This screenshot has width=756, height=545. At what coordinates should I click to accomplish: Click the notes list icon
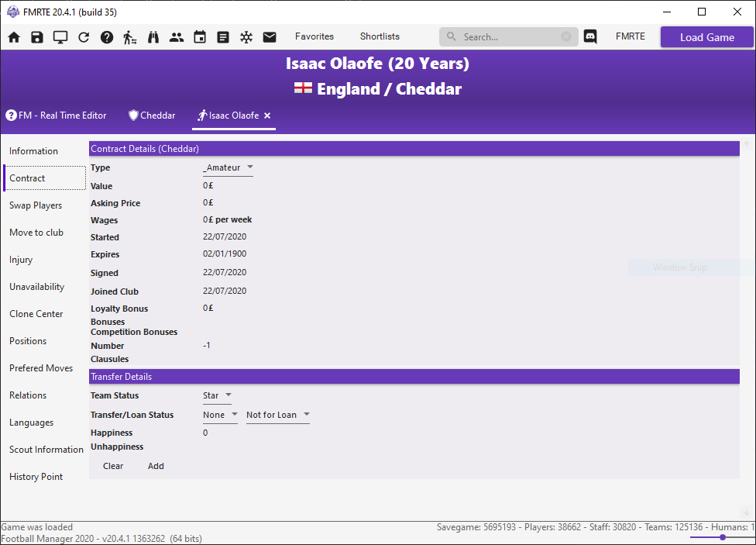223,37
